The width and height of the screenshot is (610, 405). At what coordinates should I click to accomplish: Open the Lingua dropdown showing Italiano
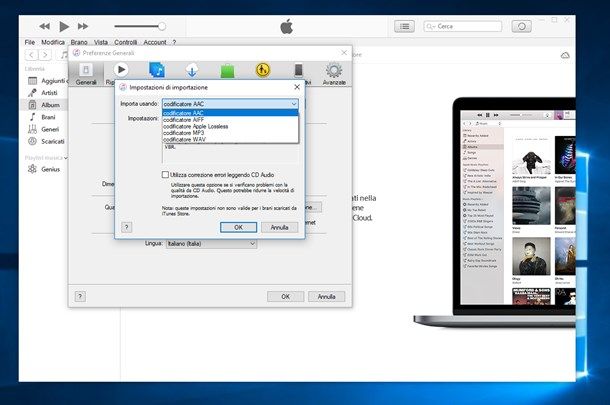point(211,244)
